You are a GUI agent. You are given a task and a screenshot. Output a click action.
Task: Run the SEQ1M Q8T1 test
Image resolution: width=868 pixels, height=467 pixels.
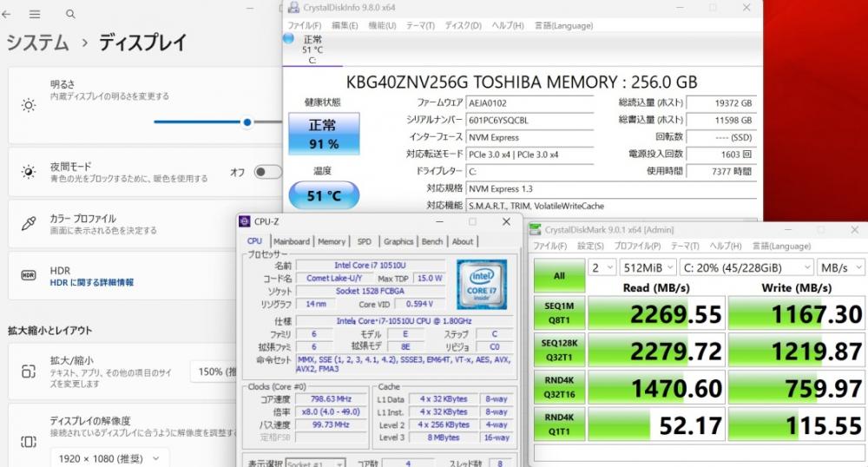[x=559, y=313]
